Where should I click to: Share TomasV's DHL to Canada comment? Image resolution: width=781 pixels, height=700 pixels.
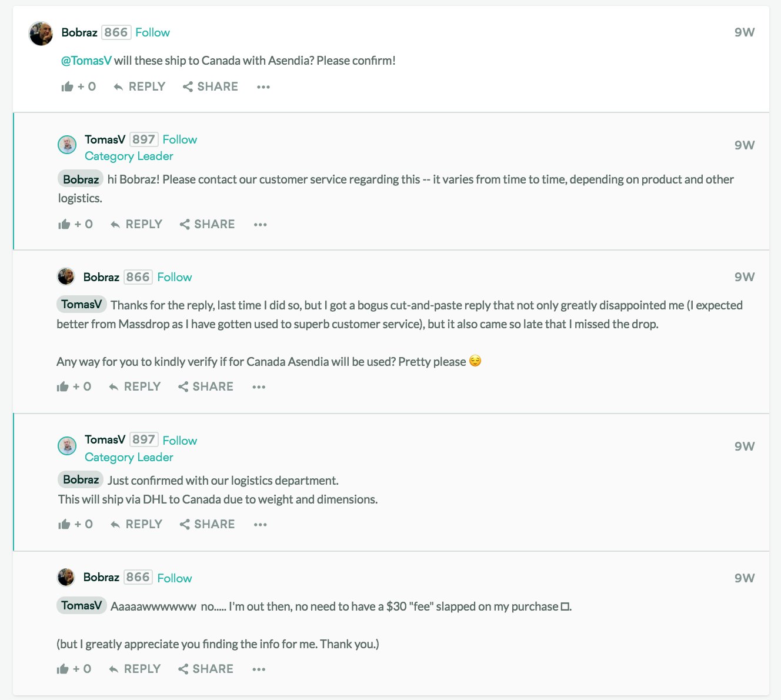coord(208,525)
